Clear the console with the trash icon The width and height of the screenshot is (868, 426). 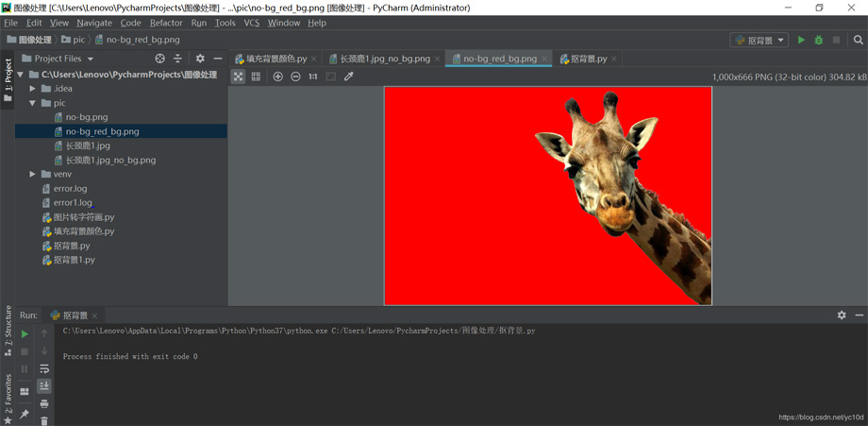coord(44,420)
